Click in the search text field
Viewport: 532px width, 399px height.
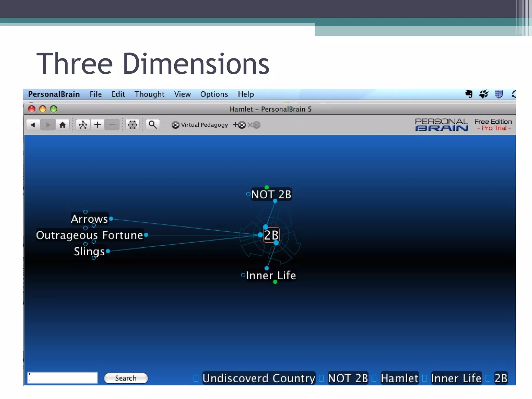pyautogui.click(x=63, y=378)
